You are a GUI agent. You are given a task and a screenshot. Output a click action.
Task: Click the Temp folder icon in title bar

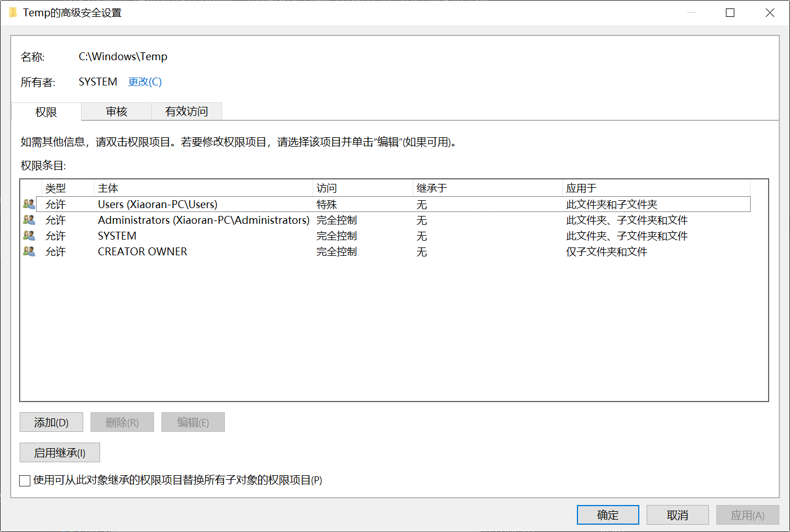(x=13, y=13)
